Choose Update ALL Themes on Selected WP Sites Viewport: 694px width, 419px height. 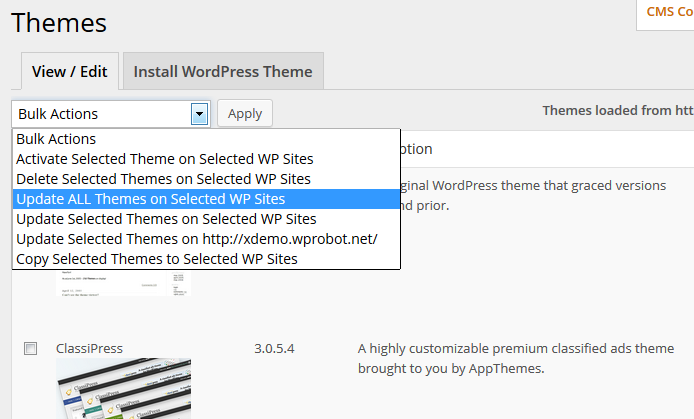point(151,199)
